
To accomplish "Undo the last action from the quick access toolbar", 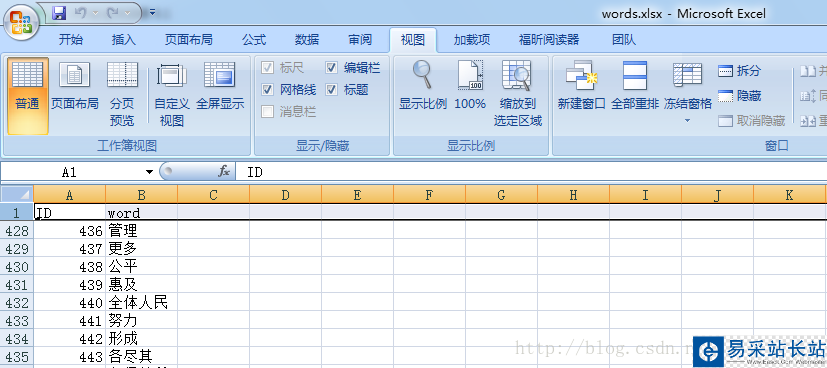I will pyautogui.click(x=80, y=13).
